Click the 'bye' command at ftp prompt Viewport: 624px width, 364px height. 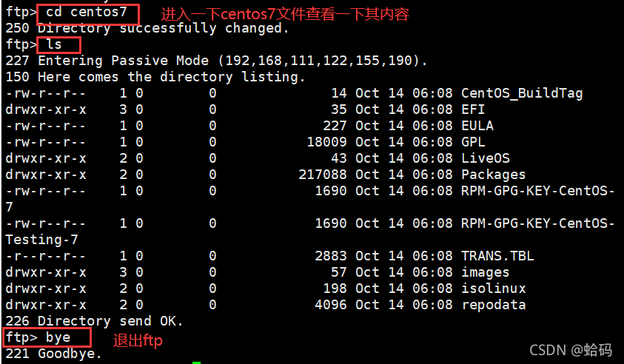(x=58, y=337)
